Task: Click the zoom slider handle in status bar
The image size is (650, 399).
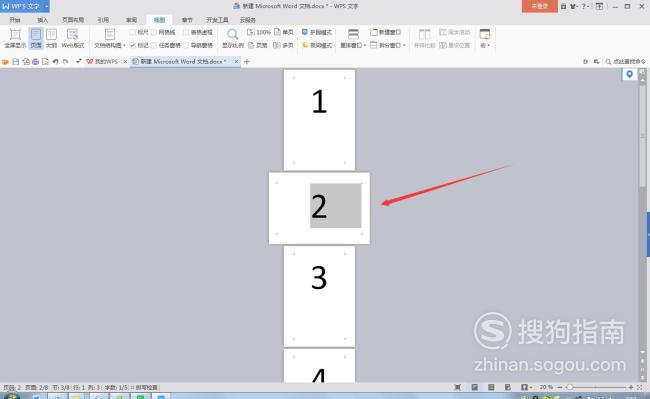Action: 570,387
